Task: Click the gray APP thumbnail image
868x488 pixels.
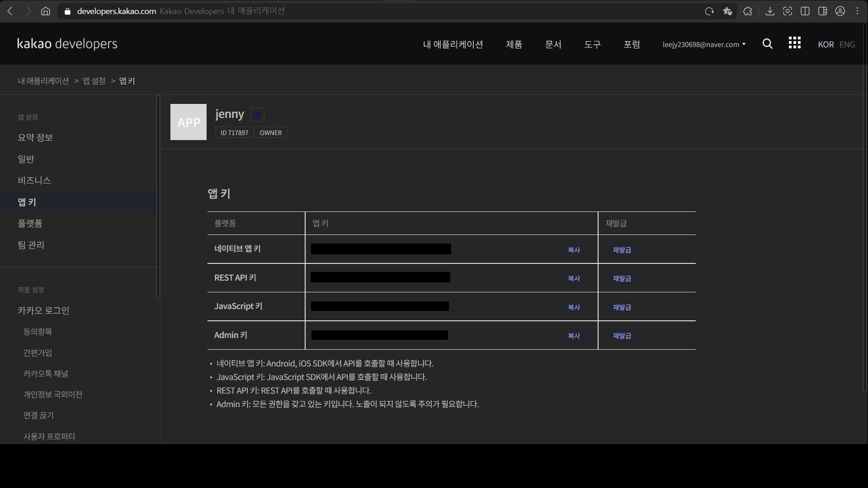Action: [189, 122]
